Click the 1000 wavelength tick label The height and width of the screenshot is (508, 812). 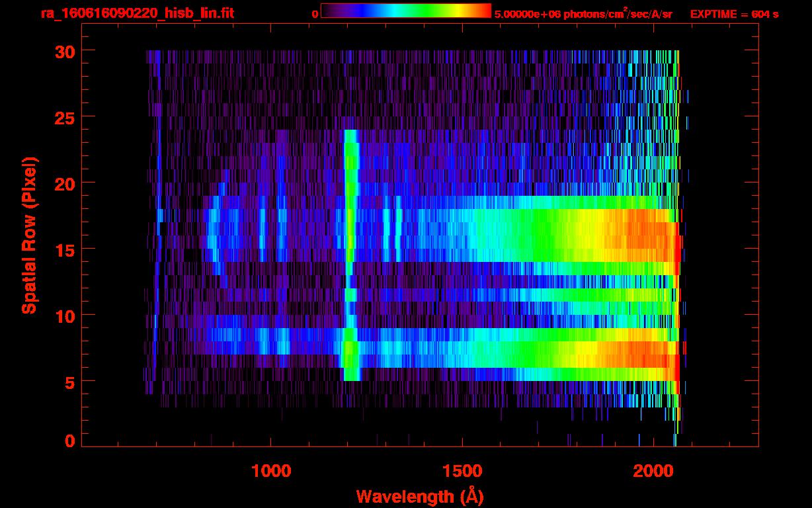click(x=271, y=471)
